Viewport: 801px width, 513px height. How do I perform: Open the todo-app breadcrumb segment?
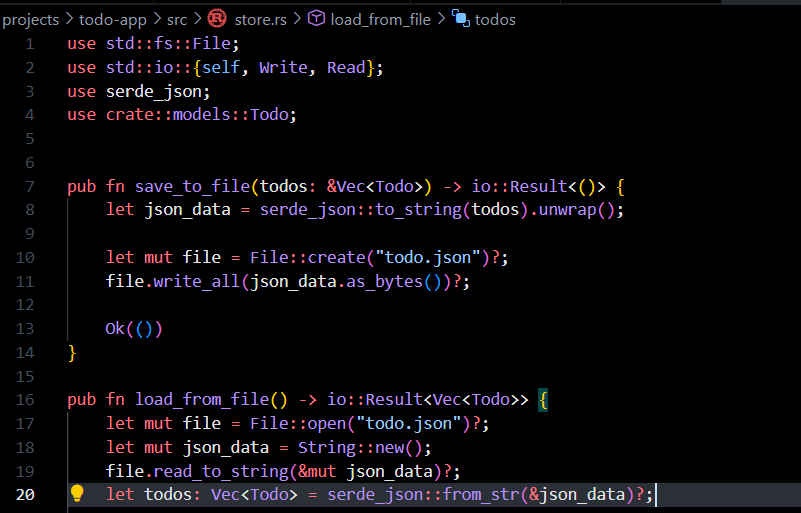[112, 19]
